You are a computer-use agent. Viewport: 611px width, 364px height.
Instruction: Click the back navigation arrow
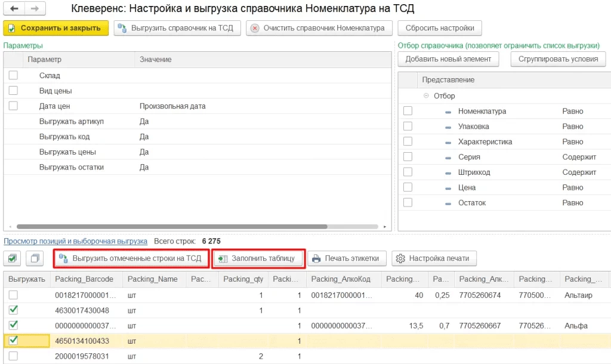coord(14,9)
